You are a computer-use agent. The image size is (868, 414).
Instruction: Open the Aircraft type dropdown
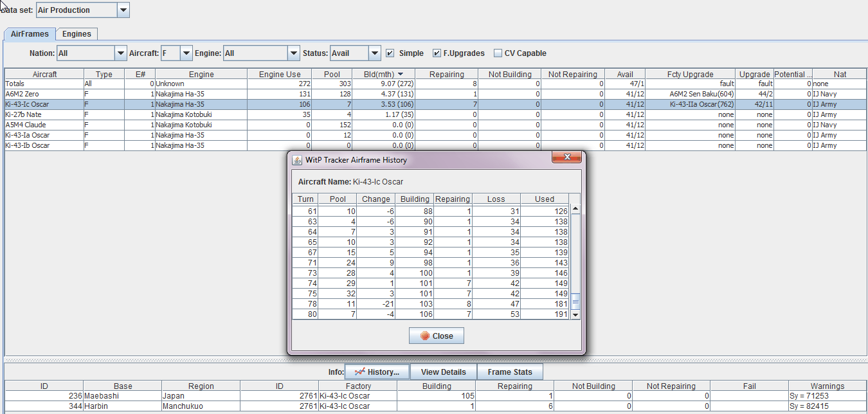pyautogui.click(x=186, y=53)
